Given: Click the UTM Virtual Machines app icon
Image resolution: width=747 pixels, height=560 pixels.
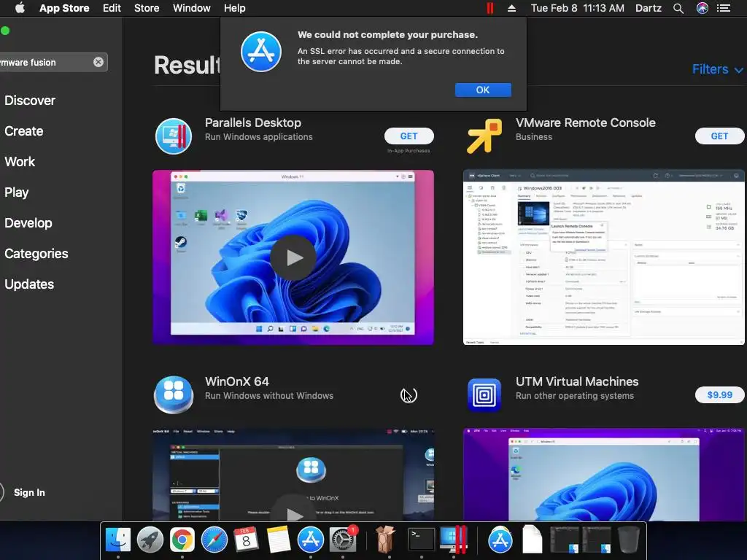Looking at the screenshot, I should click(484, 394).
